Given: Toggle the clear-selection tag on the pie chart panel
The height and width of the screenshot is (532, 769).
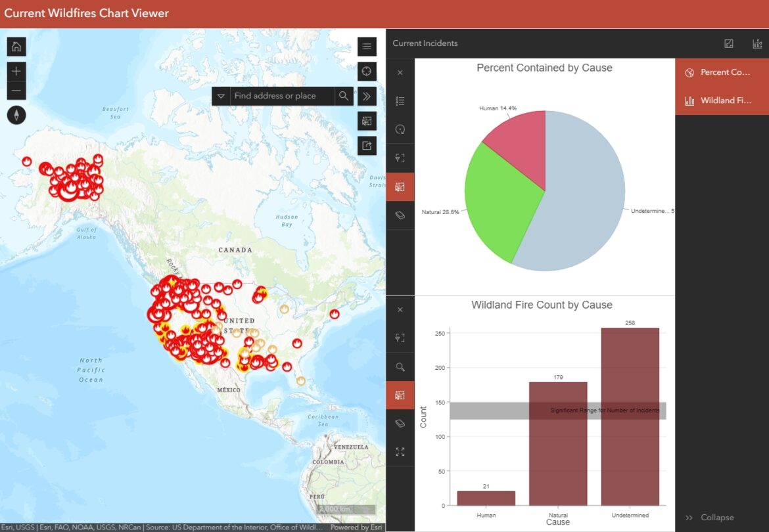Looking at the screenshot, I should 400,215.
